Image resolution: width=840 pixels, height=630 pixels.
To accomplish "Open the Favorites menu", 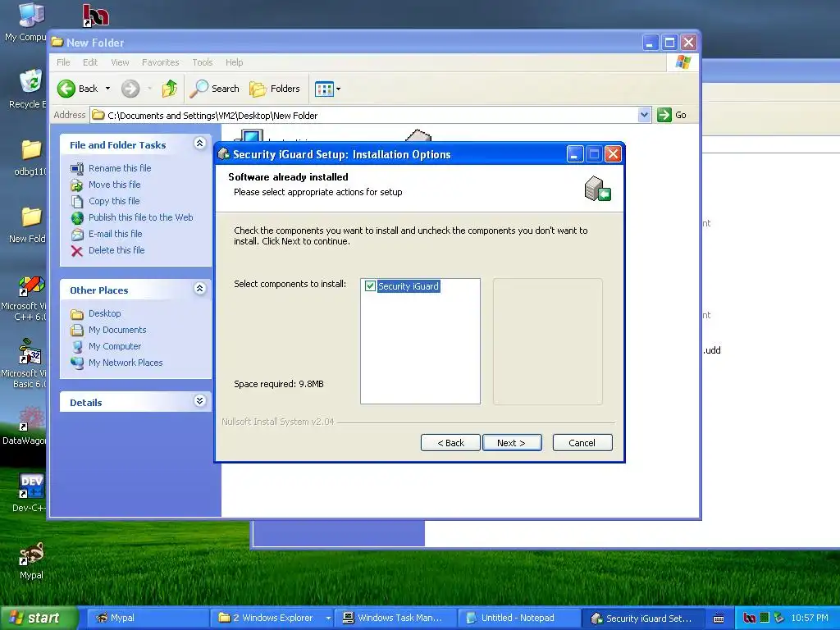I will (160, 62).
